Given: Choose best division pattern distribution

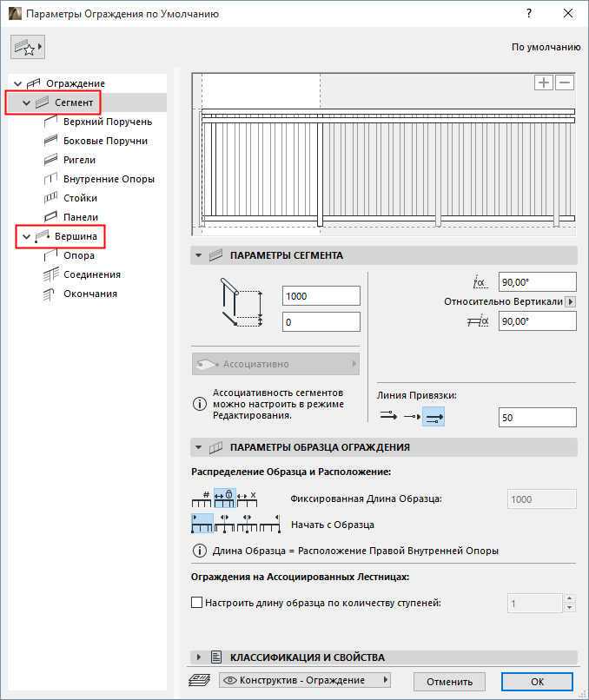Looking at the screenshot, I should pyautogui.click(x=247, y=499).
